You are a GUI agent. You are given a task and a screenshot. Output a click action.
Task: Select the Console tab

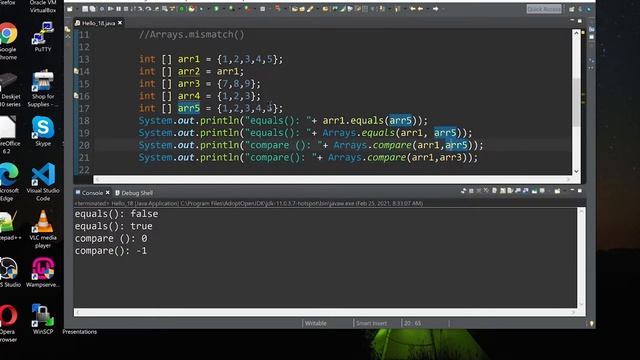[92, 193]
